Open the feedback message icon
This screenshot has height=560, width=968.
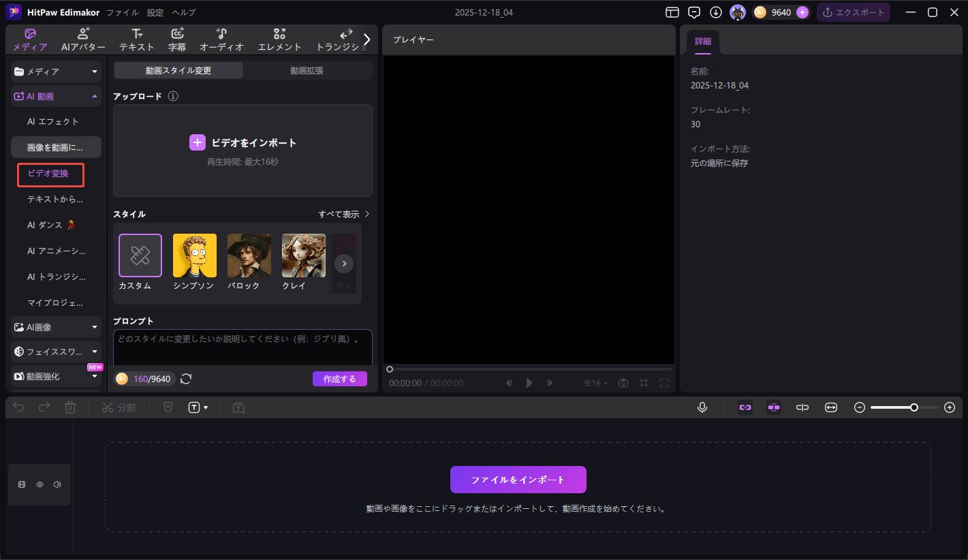(694, 12)
